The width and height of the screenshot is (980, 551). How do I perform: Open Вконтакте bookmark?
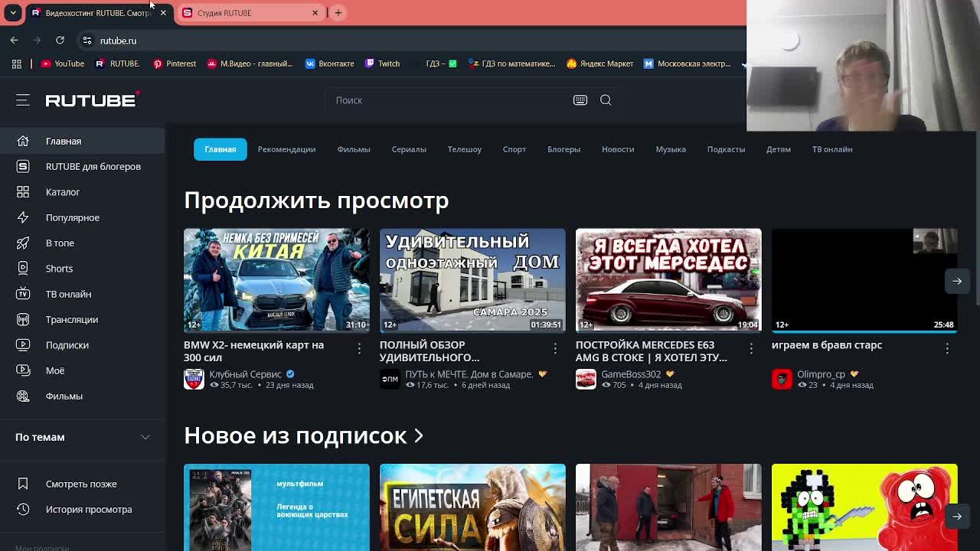pyautogui.click(x=329, y=64)
